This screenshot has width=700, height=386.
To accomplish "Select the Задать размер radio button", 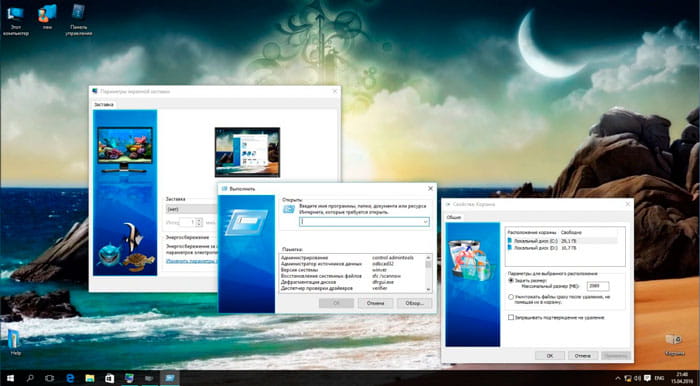I will pyautogui.click(x=511, y=281).
